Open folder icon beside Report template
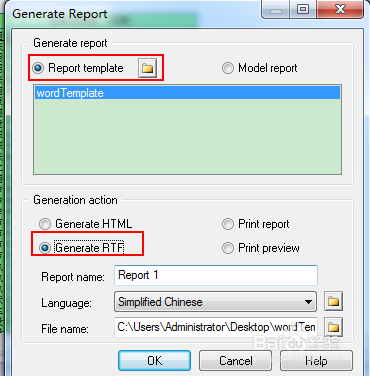Image resolution: width=370 pixels, height=376 pixels. (x=147, y=68)
